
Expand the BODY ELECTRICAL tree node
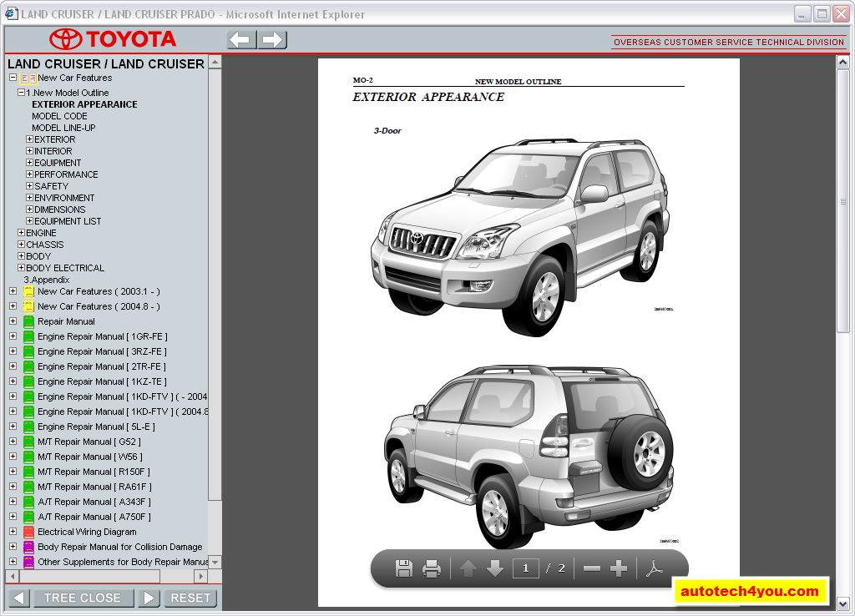click(x=21, y=268)
